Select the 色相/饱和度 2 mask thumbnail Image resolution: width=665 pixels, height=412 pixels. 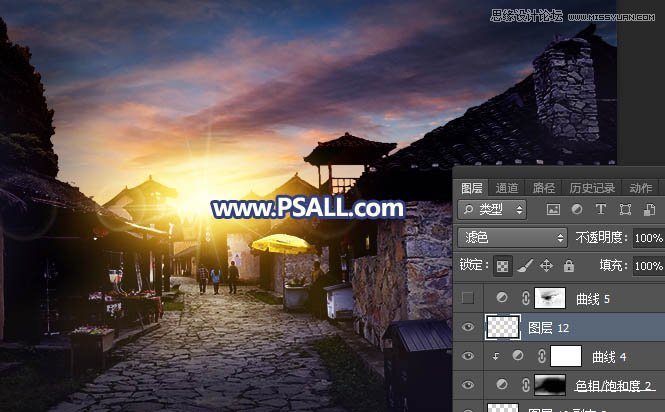click(x=550, y=384)
